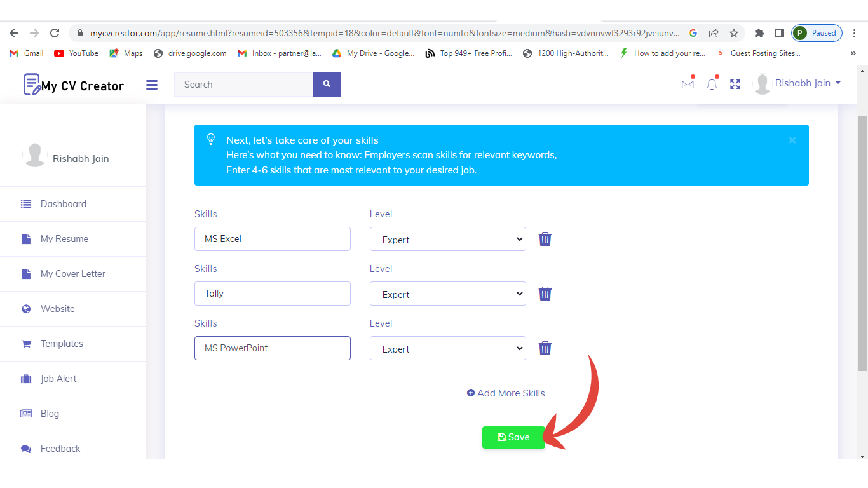Delete the MS Excel skill row
The width and height of the screenshot is (868, 488).
[545, 239]
